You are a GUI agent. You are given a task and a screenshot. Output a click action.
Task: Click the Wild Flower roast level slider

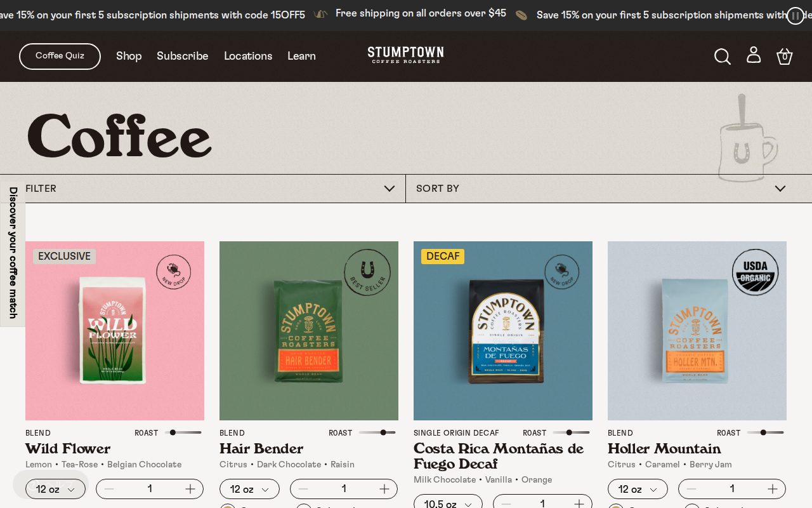click(183, 432)
